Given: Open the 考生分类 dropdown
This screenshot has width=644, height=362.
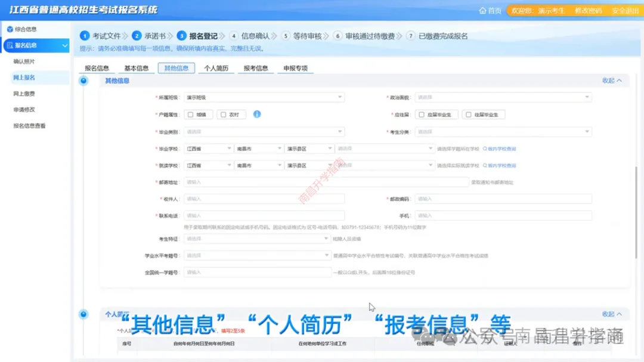Looking at the screenshot, I should tap(503, 132).
